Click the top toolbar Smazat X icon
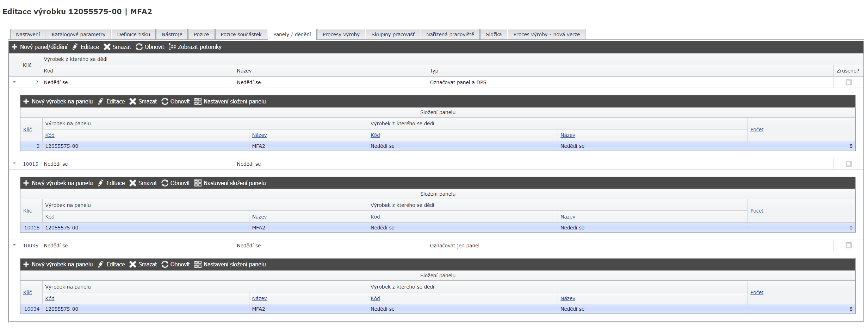Image resolution: width=868 pixels, height=329 pixels. [x=107, y=47]
